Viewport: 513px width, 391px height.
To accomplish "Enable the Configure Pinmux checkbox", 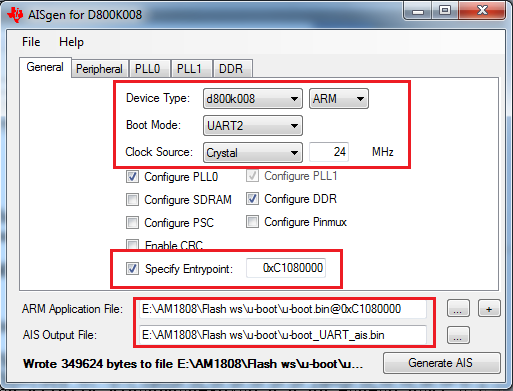I will pyautogui.click(x=252, y=221).
